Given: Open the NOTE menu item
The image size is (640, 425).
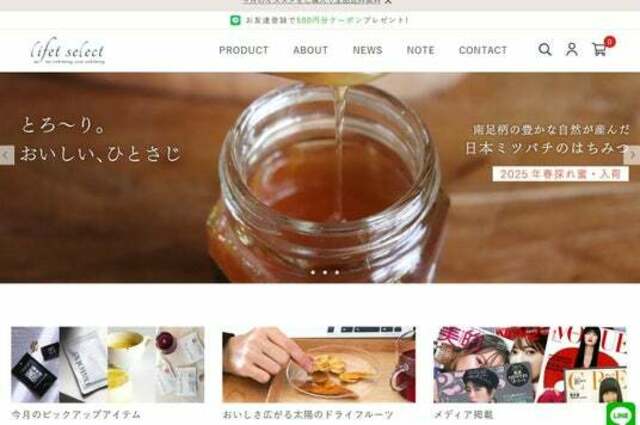Looking at the screenshot, I should tap(420, 50).
